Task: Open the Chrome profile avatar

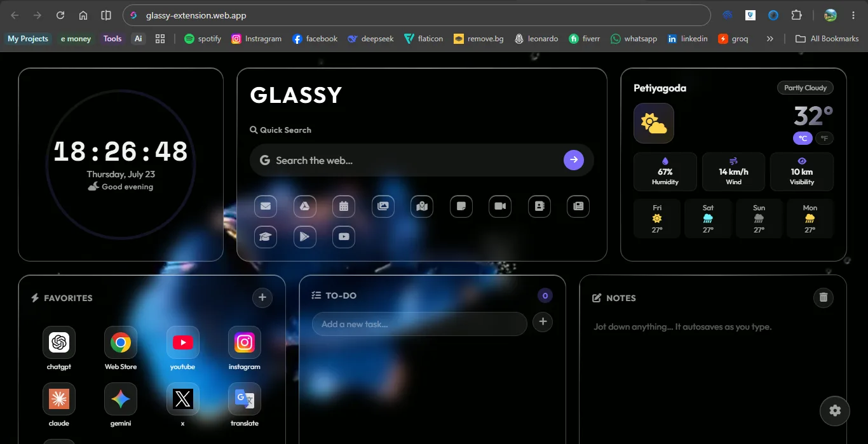Action: tap(830, 15)
